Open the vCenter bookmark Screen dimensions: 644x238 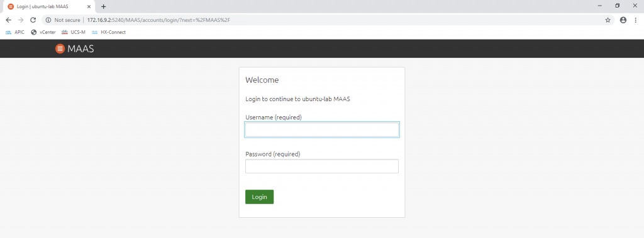[43, 32]
